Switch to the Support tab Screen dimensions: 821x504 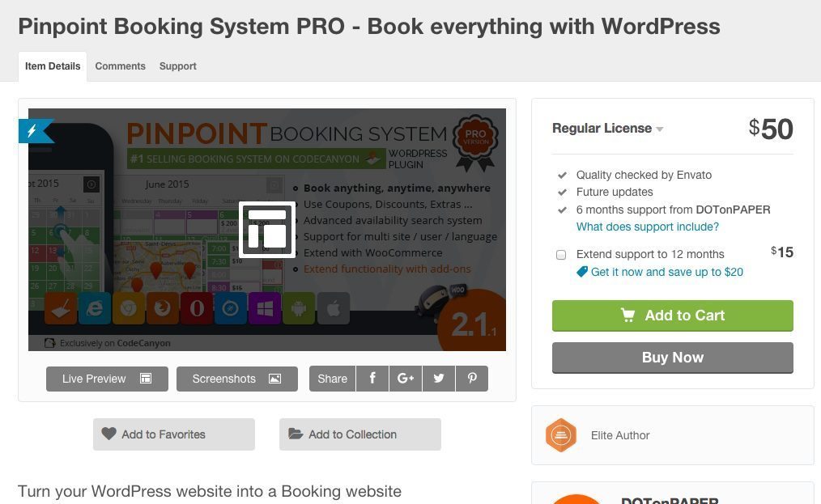click(177, 66)
